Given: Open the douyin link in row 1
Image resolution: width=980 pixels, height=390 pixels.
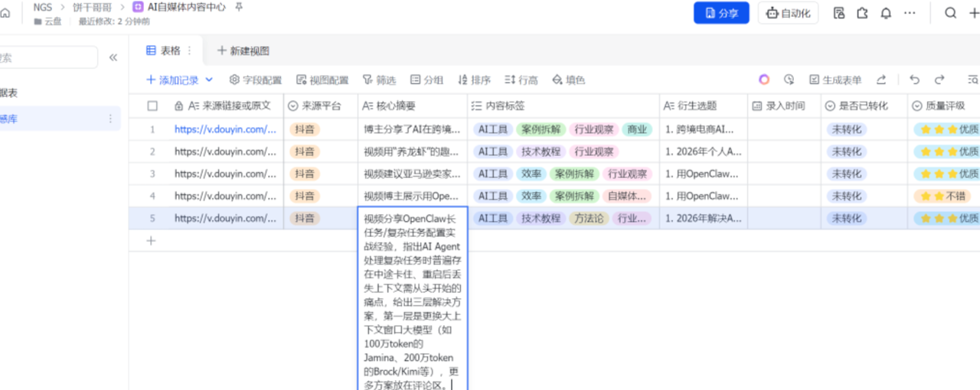Looking at the screenshot, I should 225,129.
